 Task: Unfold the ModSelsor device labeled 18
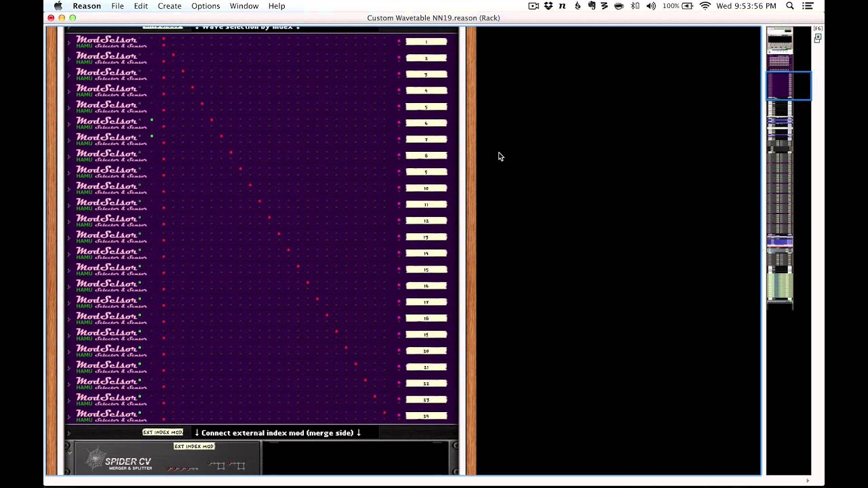[69, 319]
